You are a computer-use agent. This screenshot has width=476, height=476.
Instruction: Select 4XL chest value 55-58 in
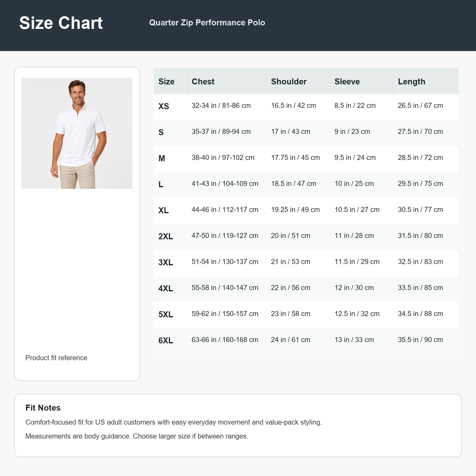[x=225, y=288]
